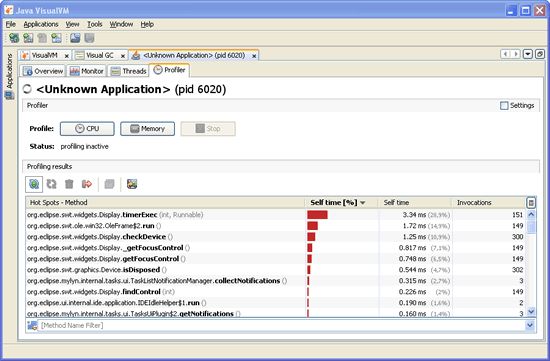550x361 pixels.
Task: Click the greyed icon after first separator
Action: click(109, 184)
